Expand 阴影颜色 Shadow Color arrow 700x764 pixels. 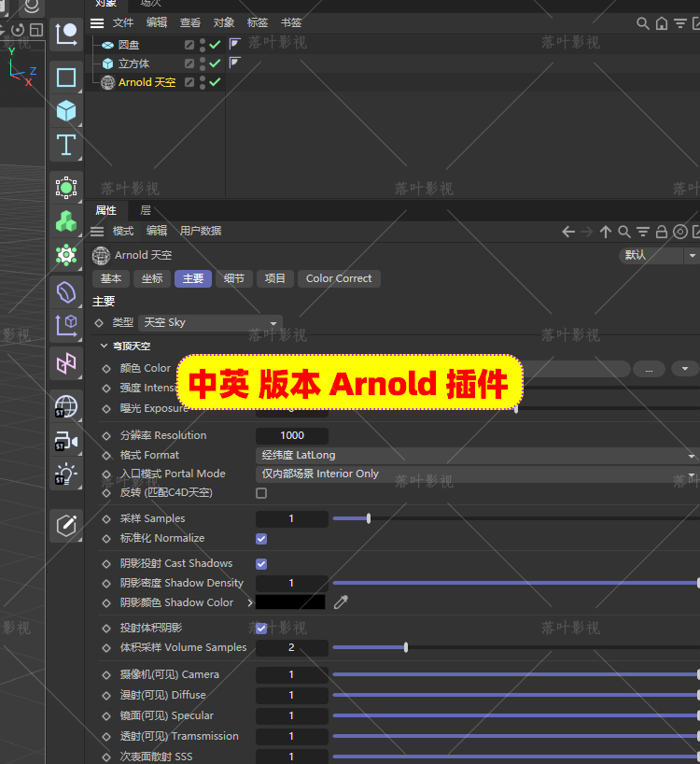pos(250,602)
